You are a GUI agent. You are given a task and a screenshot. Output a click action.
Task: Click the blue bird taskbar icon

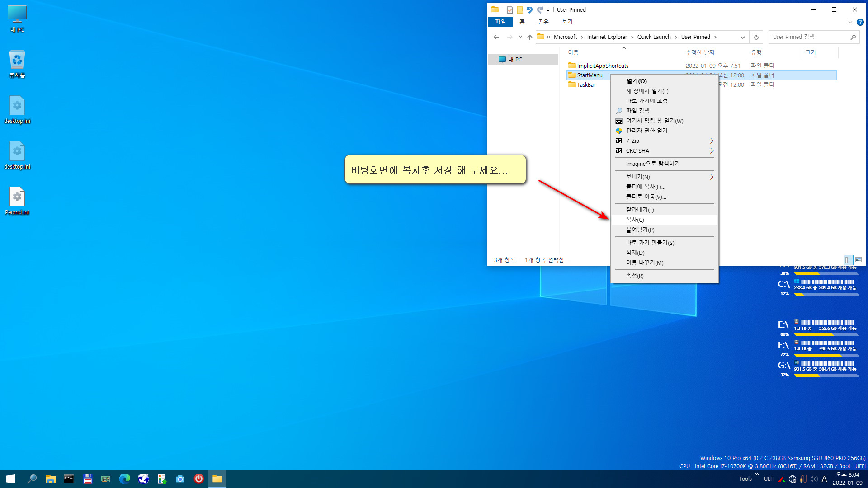[x=143, y=479]
